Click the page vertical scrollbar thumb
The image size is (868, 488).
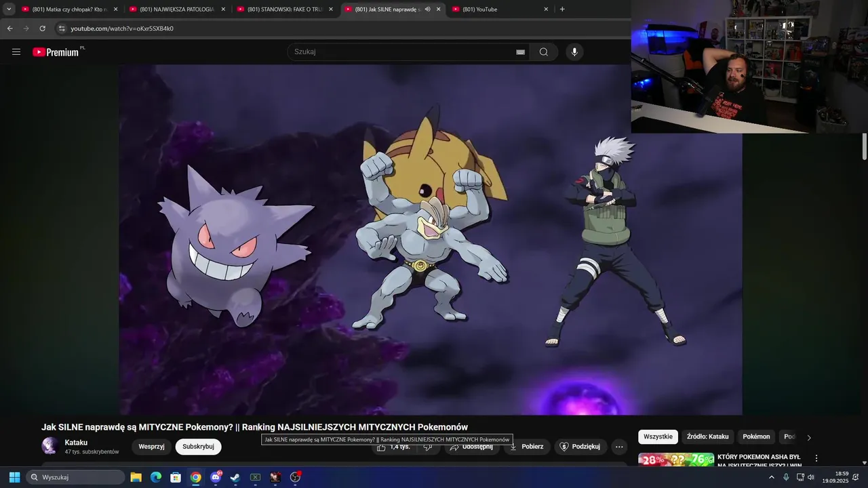pos(865,146)
